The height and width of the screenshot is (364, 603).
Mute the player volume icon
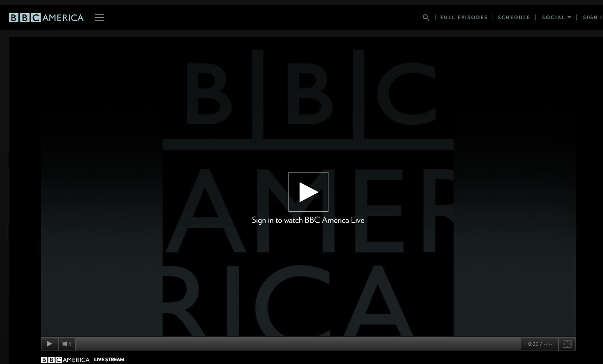(67, 344)
